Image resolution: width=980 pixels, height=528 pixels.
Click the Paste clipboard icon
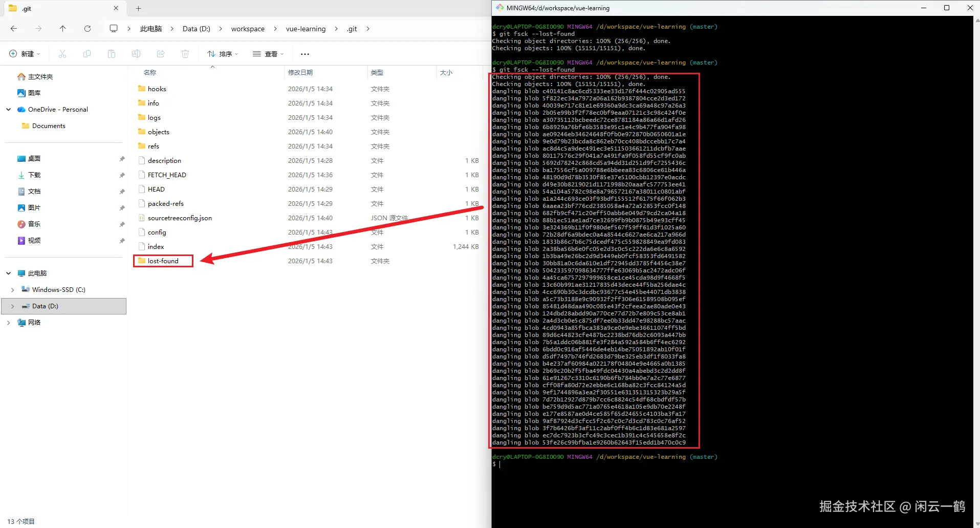[112, 54]
